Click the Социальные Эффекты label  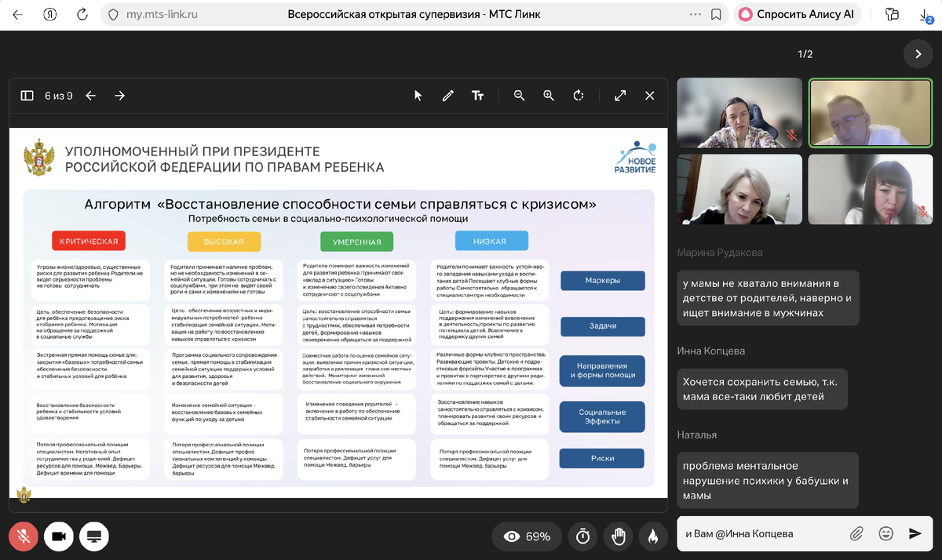click(x=603, y=416)
